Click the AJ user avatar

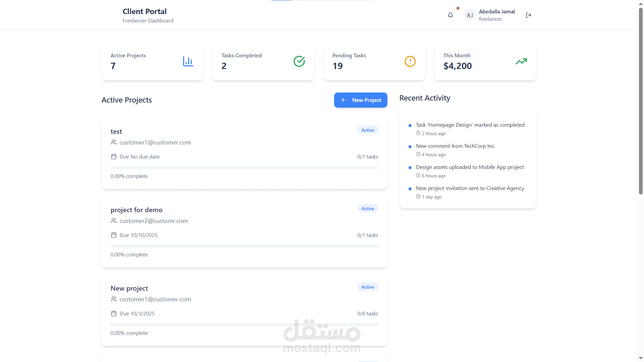pos(470,15)
